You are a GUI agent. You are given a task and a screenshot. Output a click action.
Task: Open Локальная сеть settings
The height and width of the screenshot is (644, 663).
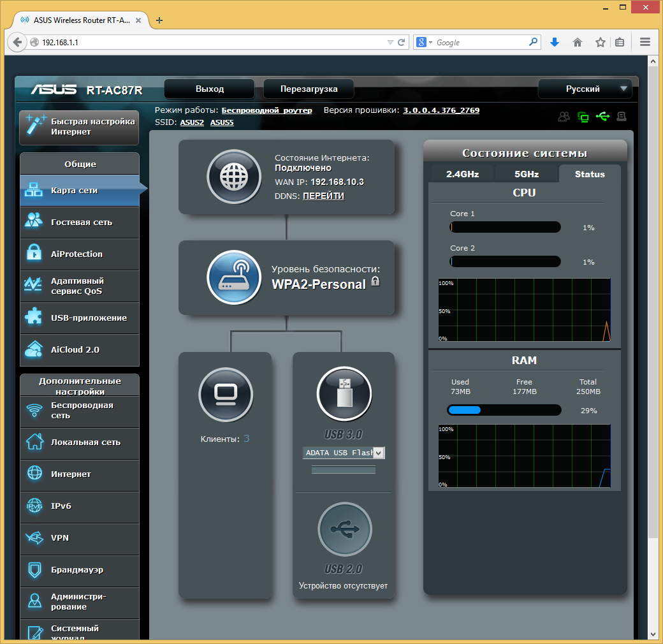(80, 443)
